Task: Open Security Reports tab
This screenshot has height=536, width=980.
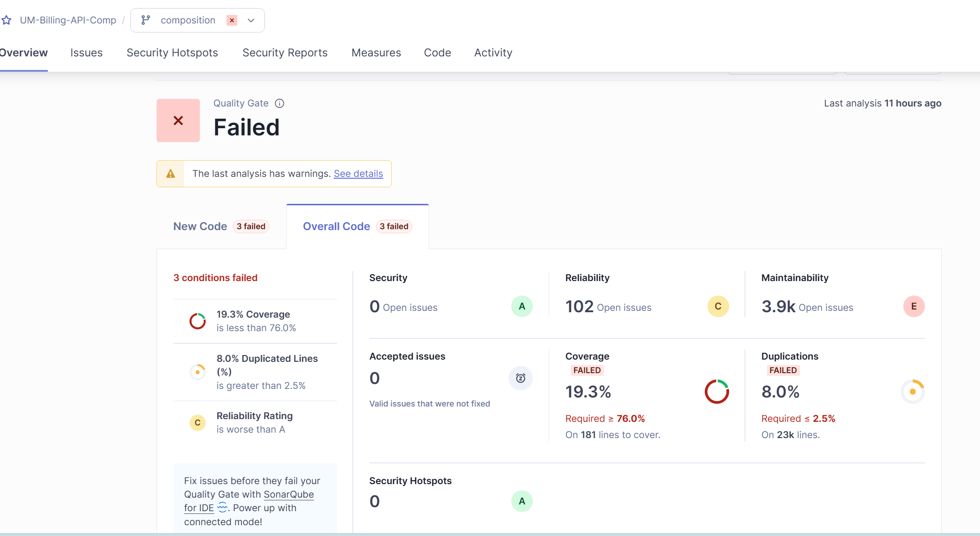Action: (x=285, y=53)
